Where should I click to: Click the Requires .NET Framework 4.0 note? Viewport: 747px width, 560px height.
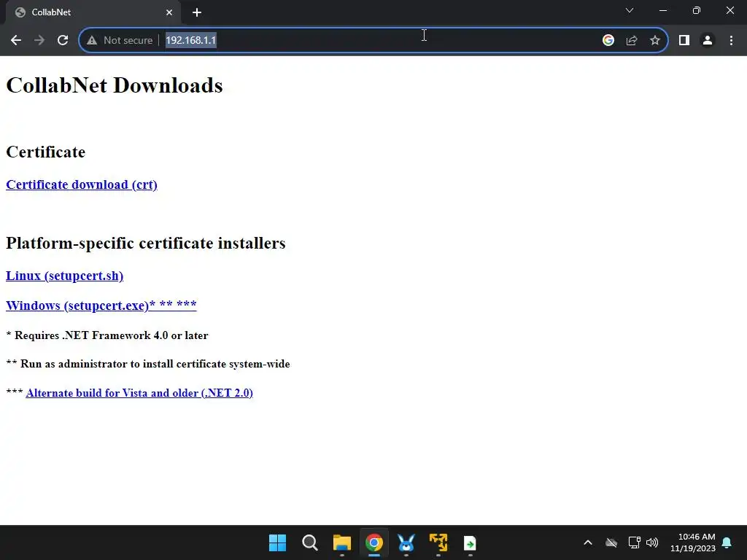click(x=107, y=335)
